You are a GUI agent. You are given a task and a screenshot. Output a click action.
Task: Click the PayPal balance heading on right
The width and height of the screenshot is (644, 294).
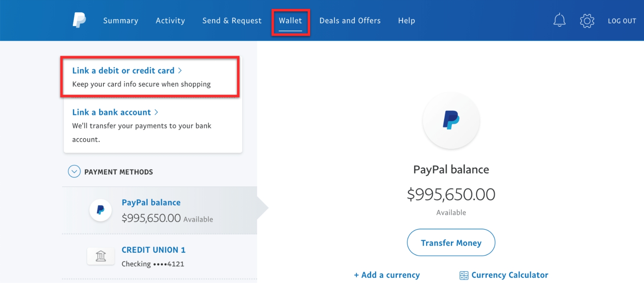[451, 170]
